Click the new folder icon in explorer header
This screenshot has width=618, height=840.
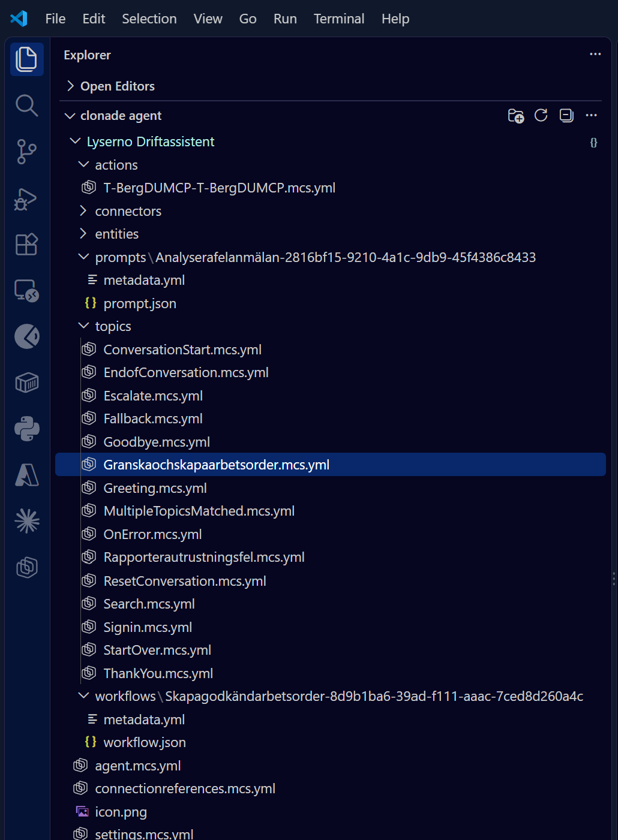click(x=516, y=116)
